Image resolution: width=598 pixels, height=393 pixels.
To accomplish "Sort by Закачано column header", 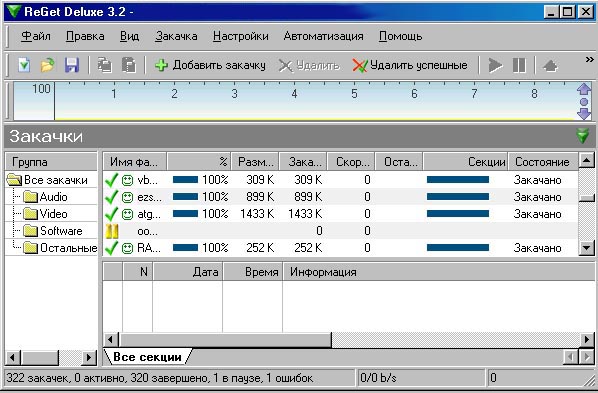I will tap(303, 162).
